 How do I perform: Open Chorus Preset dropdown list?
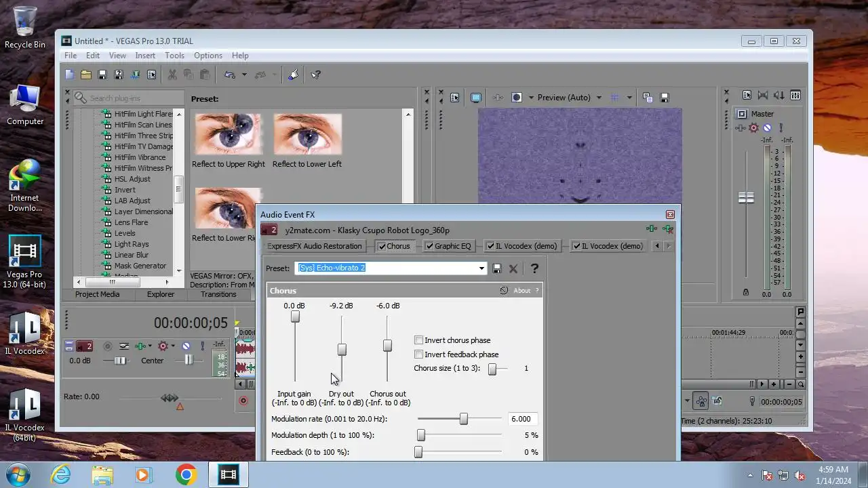click(481, 268)
